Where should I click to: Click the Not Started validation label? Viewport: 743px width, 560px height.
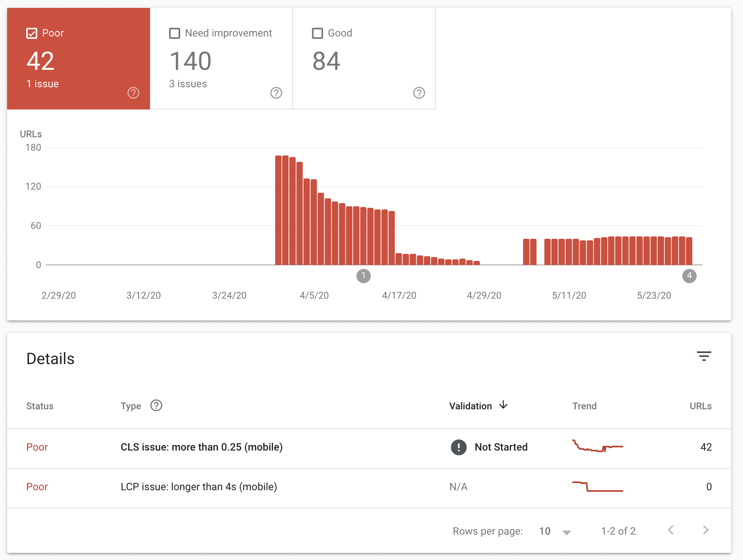(501, 447)
